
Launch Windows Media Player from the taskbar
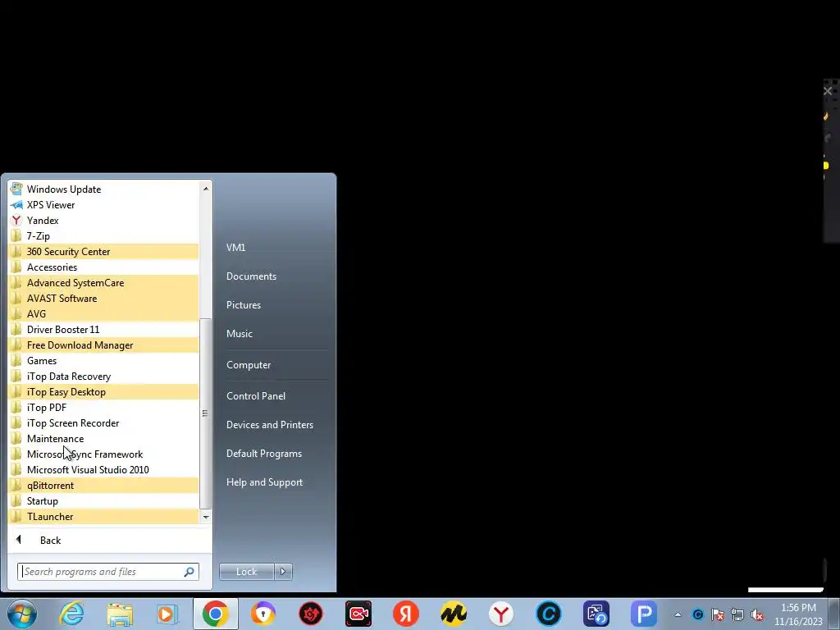click(167, 614)
